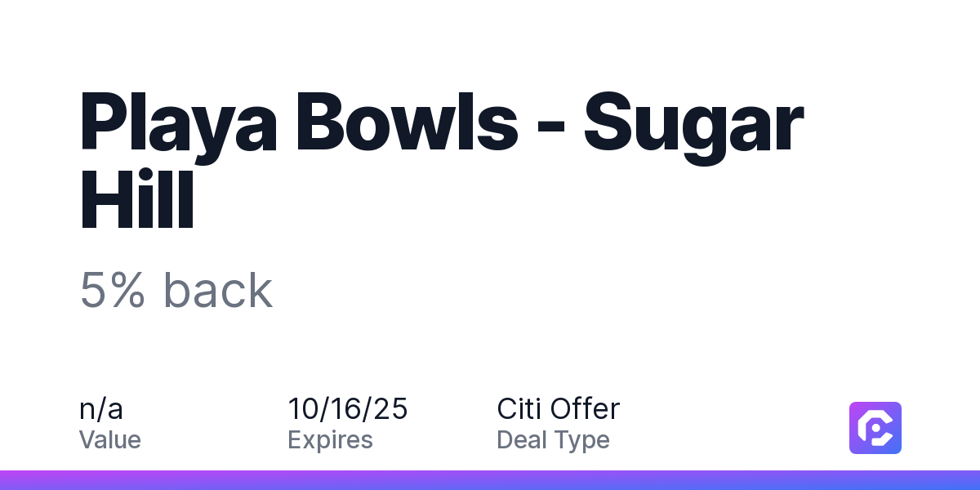Click the word "Bowls" in the title
This screenshot has height=490, width=980.
416,122
